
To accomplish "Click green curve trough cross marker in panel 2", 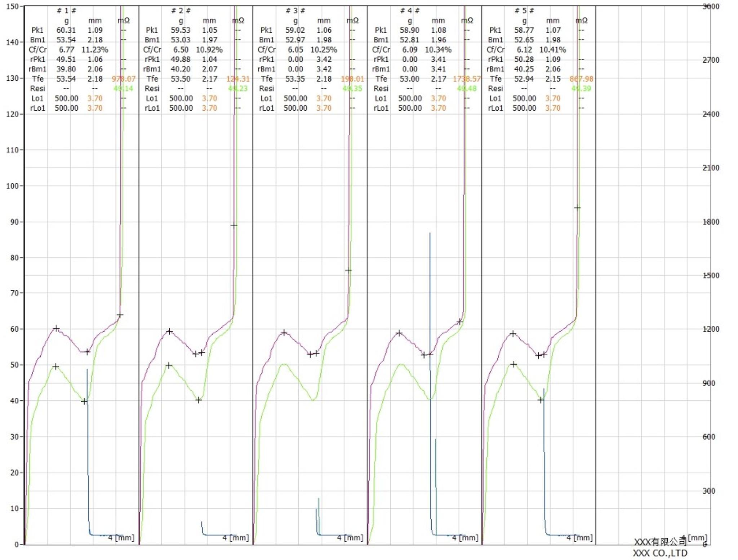I will 199,400.
